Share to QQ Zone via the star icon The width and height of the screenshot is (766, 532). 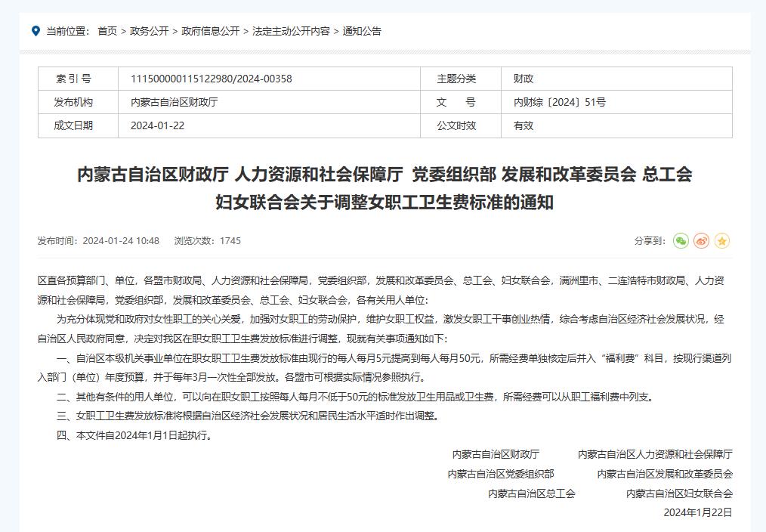pyautogui.click(x=722, y=241)
